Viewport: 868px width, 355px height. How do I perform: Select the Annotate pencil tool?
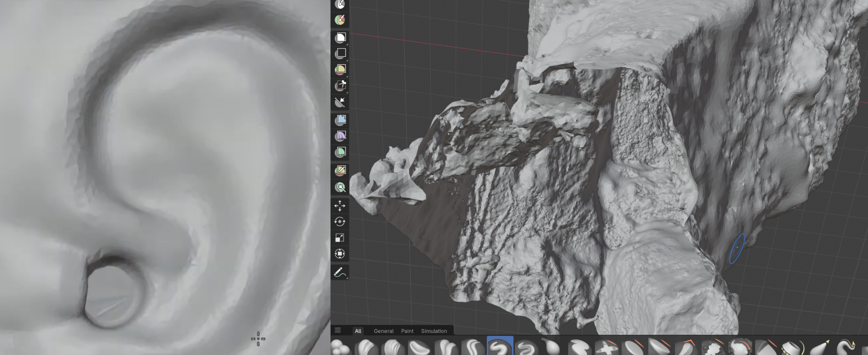(x=340, y=272)
